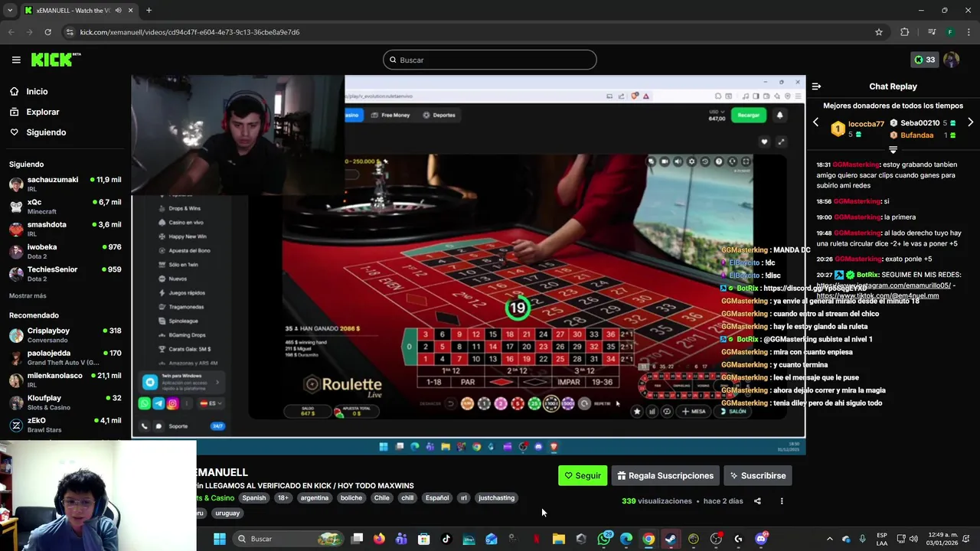The image size is (980, 551).
Task: Select the boliche tag
Action: click(x=351, y=497)
